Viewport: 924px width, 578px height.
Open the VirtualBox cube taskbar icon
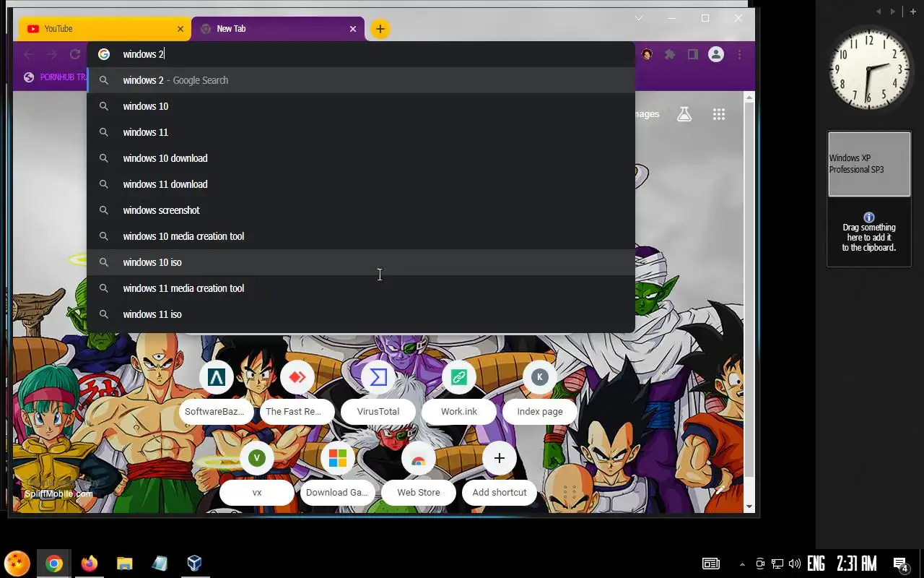coord(195,563)
